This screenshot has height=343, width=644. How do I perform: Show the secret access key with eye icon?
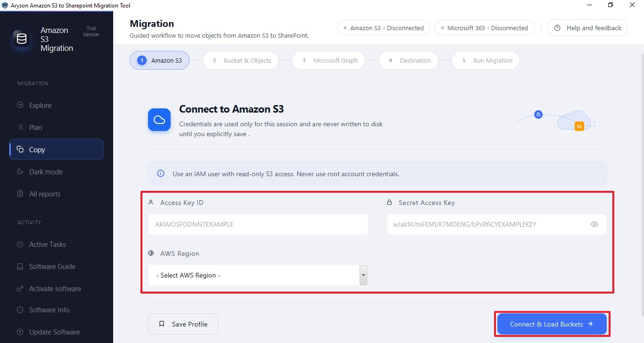594,224
